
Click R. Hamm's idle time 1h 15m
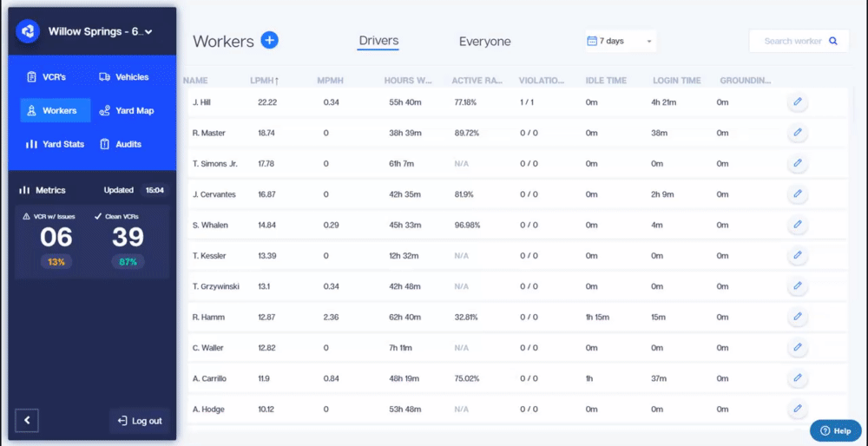pos(597,318)
